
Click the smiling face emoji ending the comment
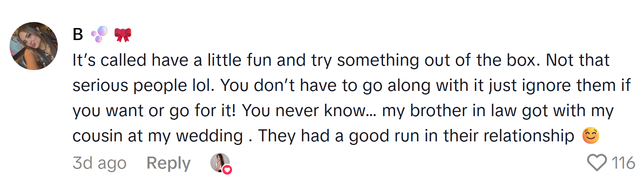591,136
